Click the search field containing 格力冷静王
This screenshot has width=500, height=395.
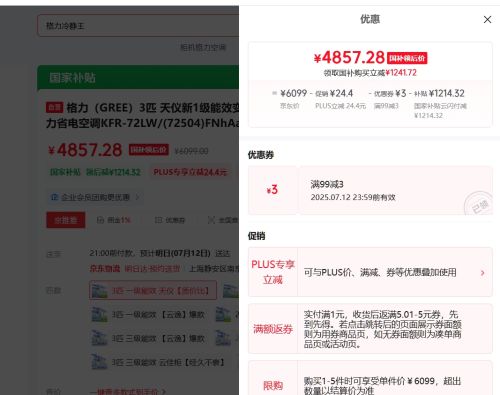(x=138, y=26)
